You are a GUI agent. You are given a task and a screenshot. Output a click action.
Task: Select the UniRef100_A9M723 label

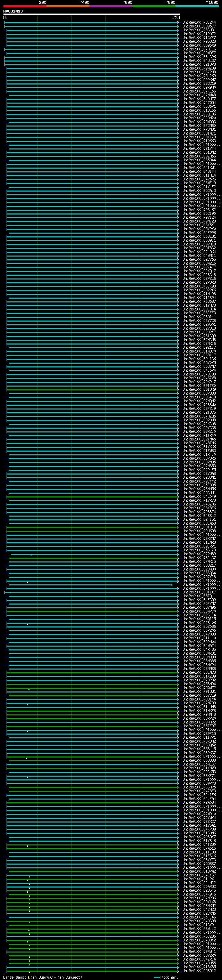199,221
